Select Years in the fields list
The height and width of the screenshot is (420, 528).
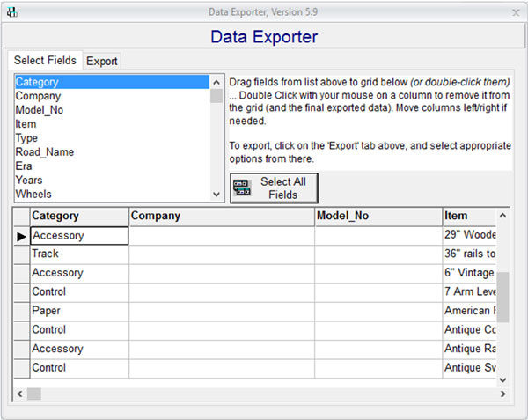112,181
